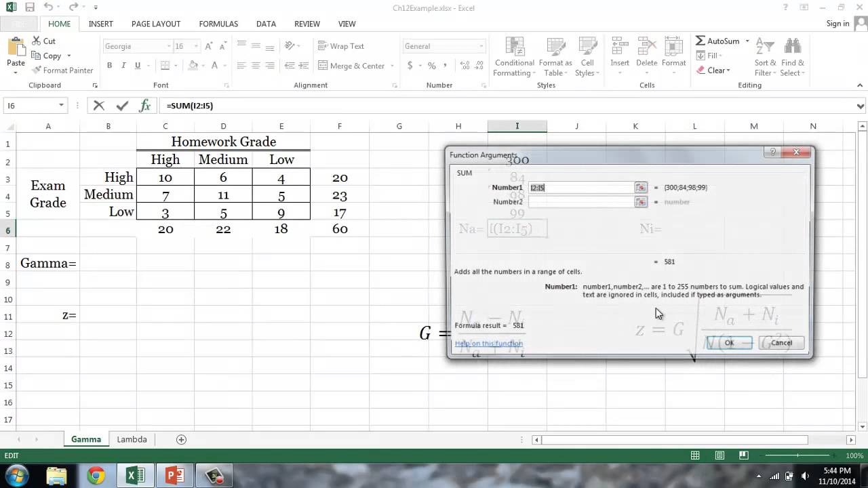Image resolution: width=868 pixels, height=488 pixels.
Task: Toggle italic formatting
Action: click(x=123, y=66)
